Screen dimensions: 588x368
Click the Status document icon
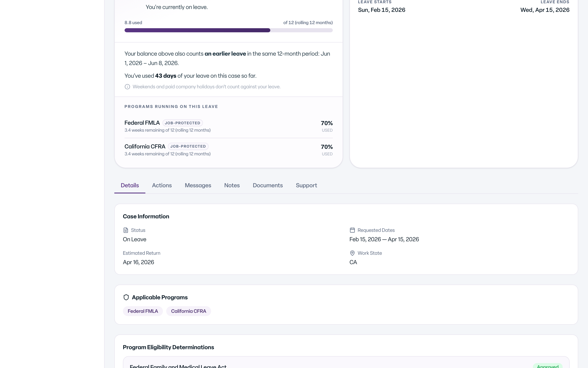click(126, 230)
